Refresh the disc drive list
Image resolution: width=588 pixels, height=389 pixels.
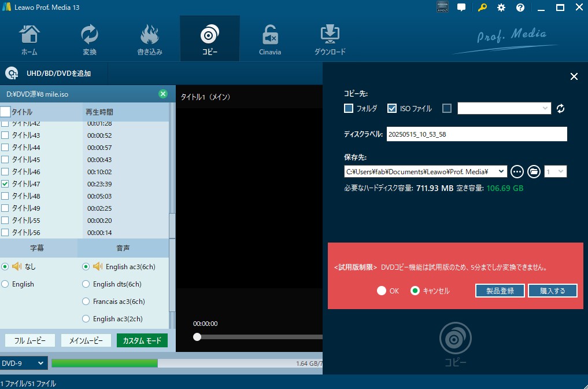560,108
